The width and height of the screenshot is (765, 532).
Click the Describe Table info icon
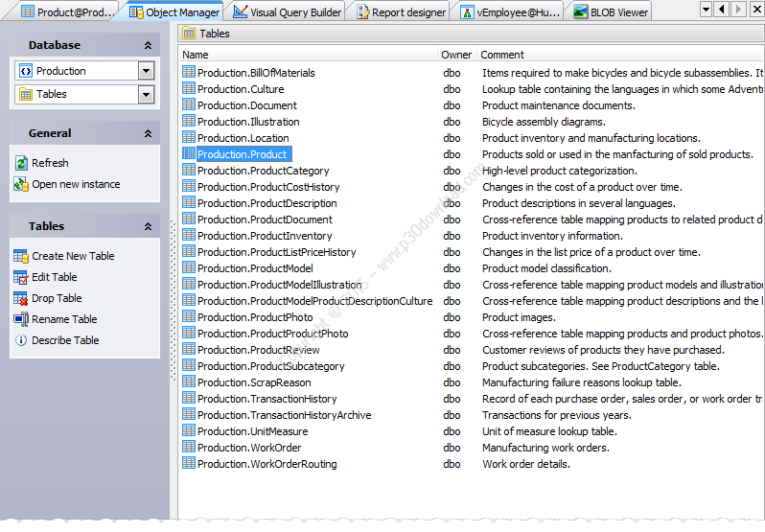click(x=21, y=340)
